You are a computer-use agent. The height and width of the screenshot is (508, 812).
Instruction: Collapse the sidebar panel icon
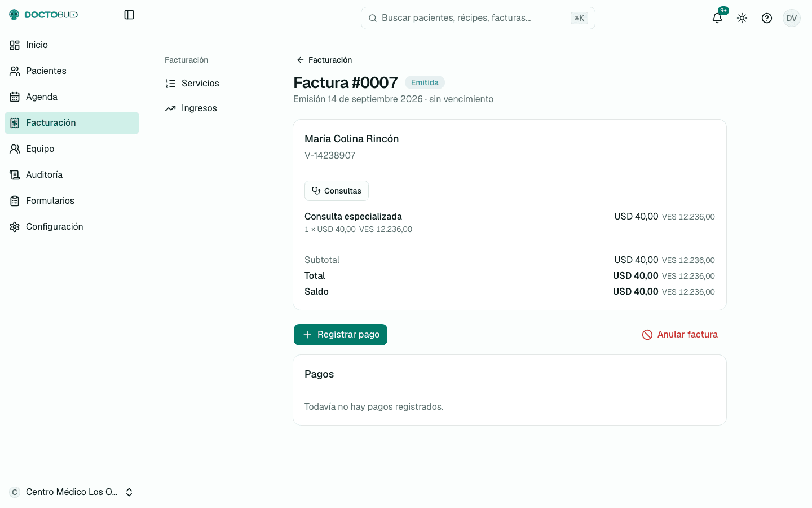click(x=129, y=15)
